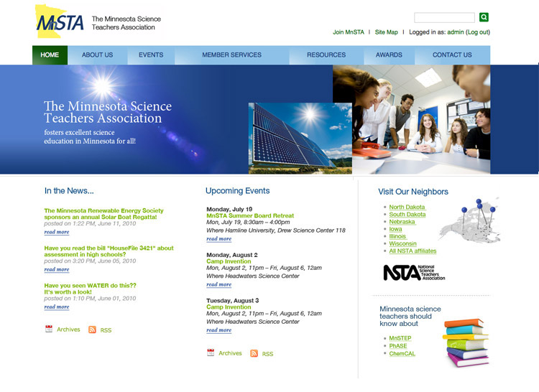Open MnSTA Summer Board Retreat event
The width and height of the screenshot is (539, 392).
pos(250,215)
